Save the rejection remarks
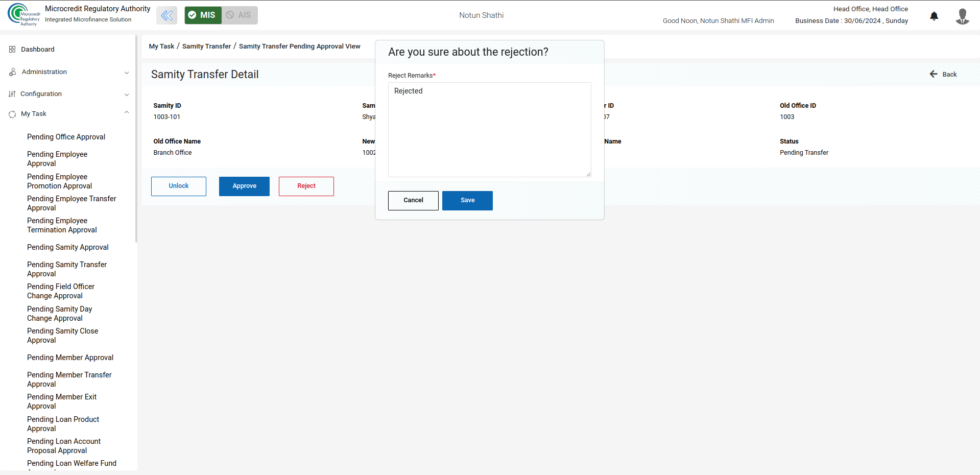 467,201
